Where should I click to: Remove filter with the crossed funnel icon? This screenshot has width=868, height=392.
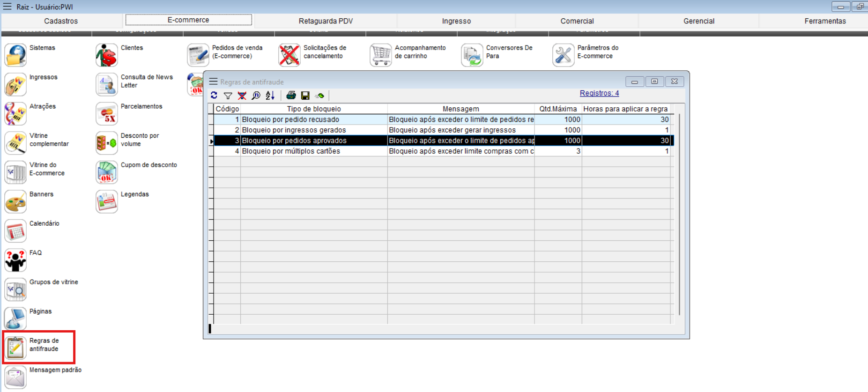(x=242, y=96)
